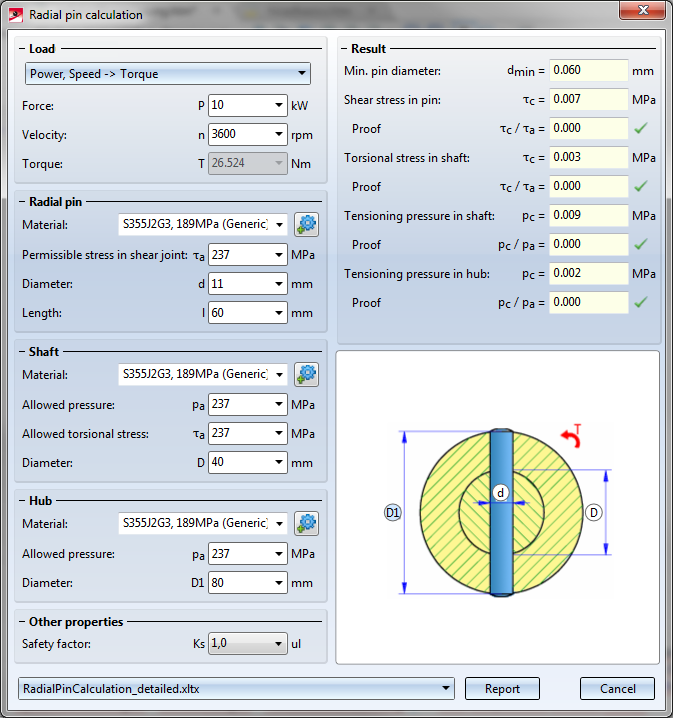This screenshot has width=673, height=718.
Task: Click the Report button
Action: pos(502,688)
